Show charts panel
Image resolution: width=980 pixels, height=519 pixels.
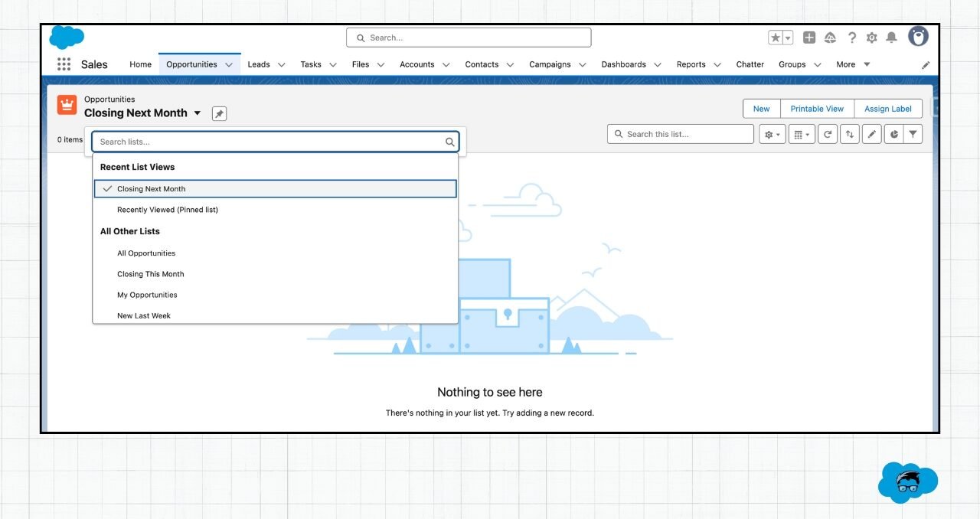coord(893,135)
